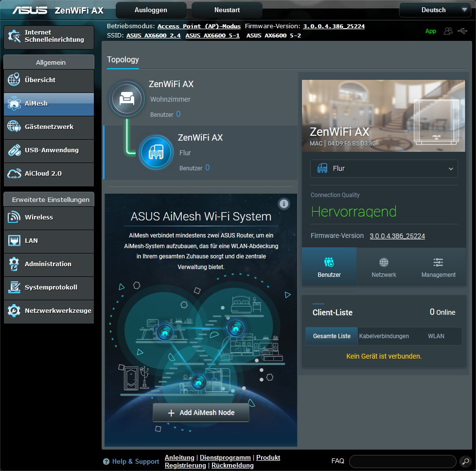The height and width of the screenshot is (471, 476).
Task: Open Gästenetzwerk via its globe icon
Action: [14, 127]
